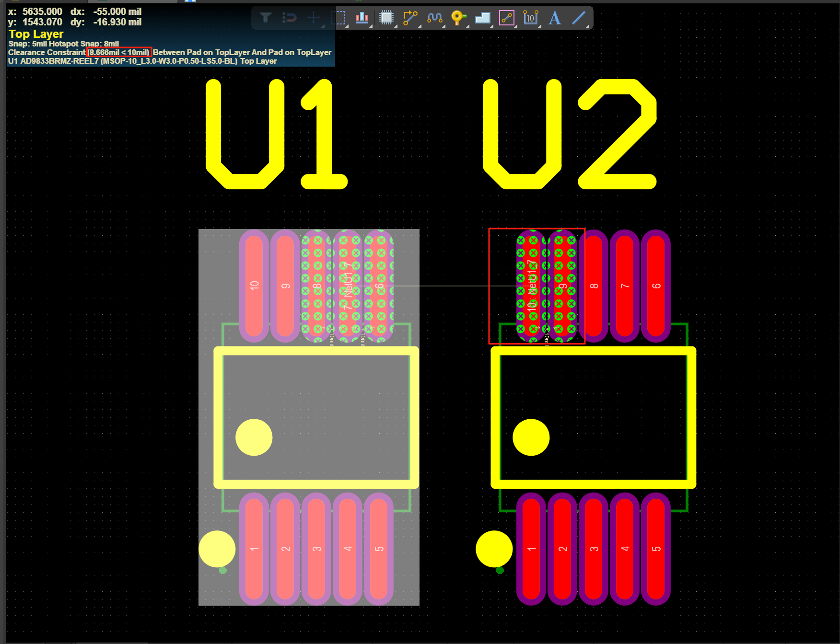
Task: Select the U2 designator text
Action: coord(570,134)
